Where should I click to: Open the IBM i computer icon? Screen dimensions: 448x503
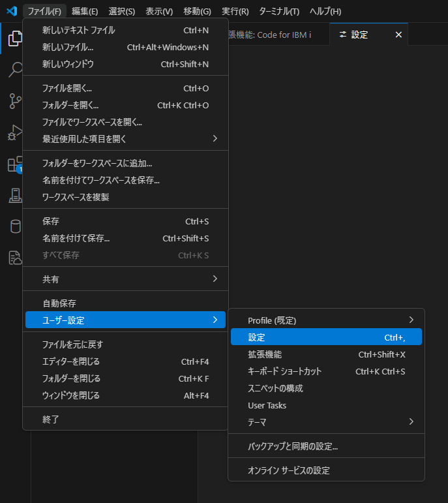point(15,195)
